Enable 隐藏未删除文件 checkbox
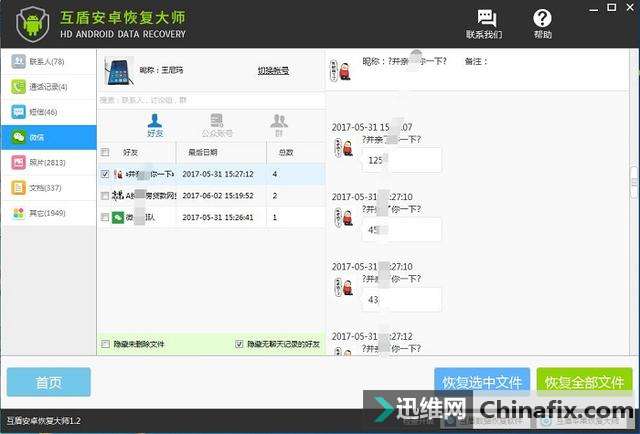 (x=106, y=345)
